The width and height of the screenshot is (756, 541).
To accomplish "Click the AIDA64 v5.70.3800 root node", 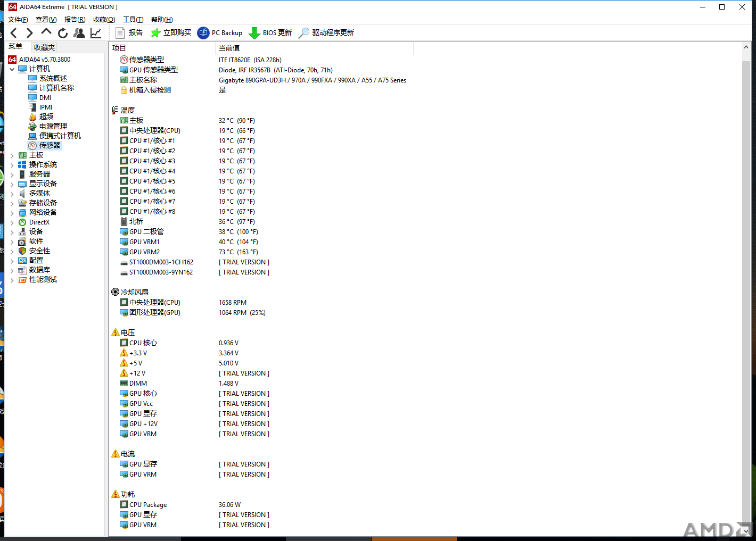I will 45,60.
